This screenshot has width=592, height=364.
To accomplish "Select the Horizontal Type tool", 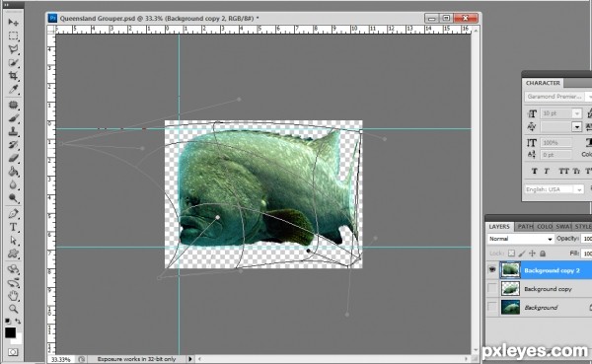I will click(x=13, y=227).
